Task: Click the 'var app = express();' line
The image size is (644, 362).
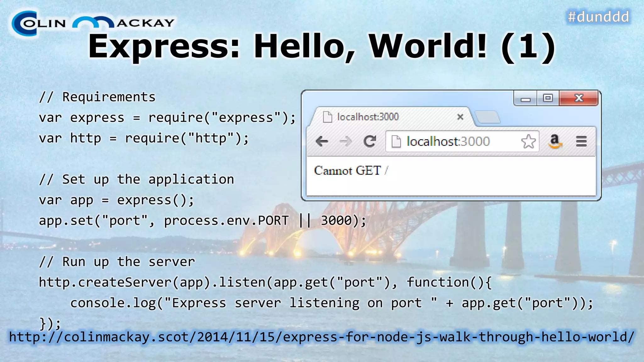Action: pos(117,200)
